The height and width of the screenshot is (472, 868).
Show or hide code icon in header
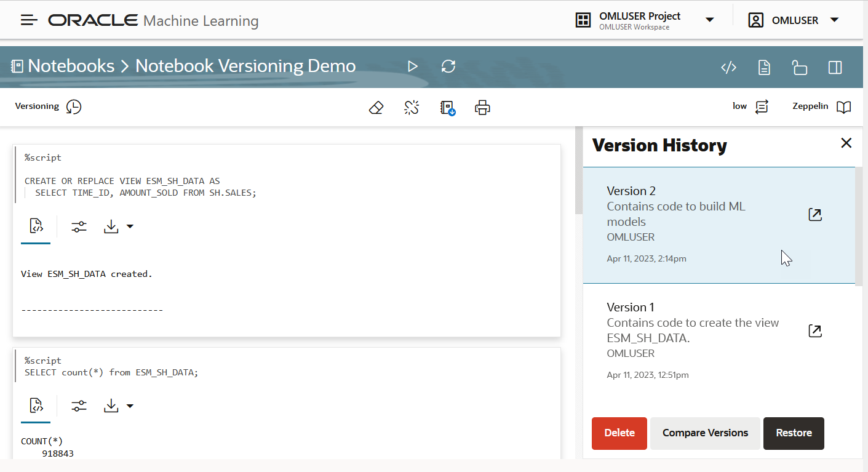tap(728, 68)
